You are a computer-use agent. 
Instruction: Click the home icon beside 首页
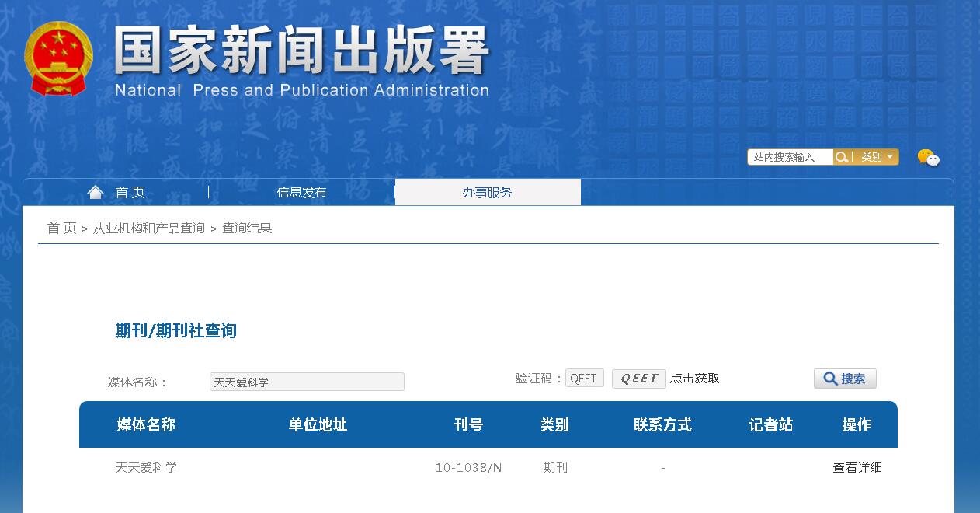point(95,191)
